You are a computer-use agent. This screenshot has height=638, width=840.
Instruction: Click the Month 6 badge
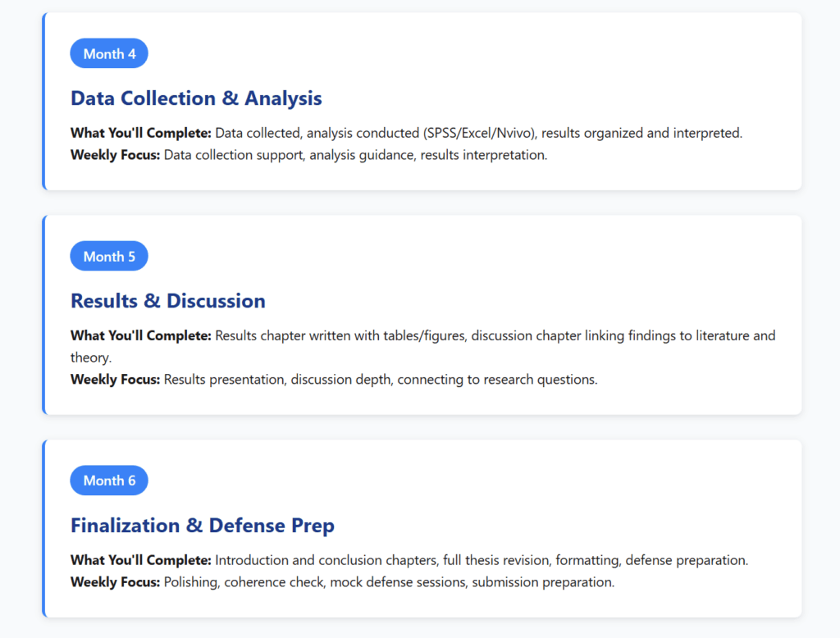(109, 481)
